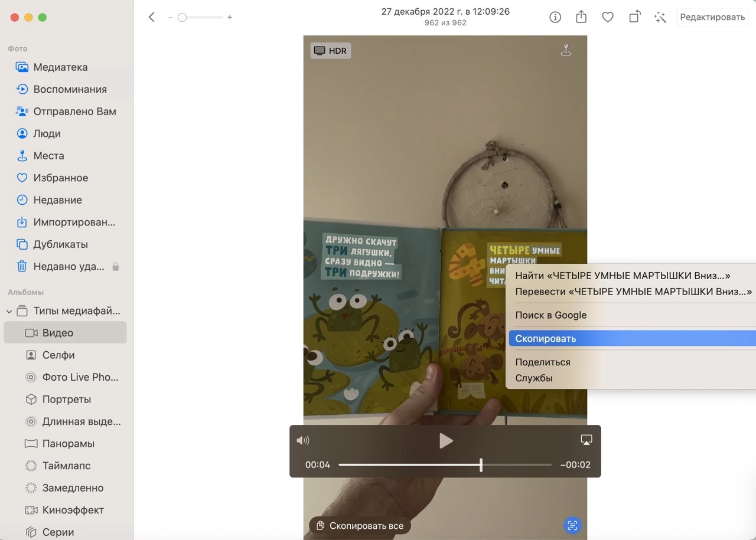
Task: Click the 00:04 elapsed time
Action: (x=318, y=465)
